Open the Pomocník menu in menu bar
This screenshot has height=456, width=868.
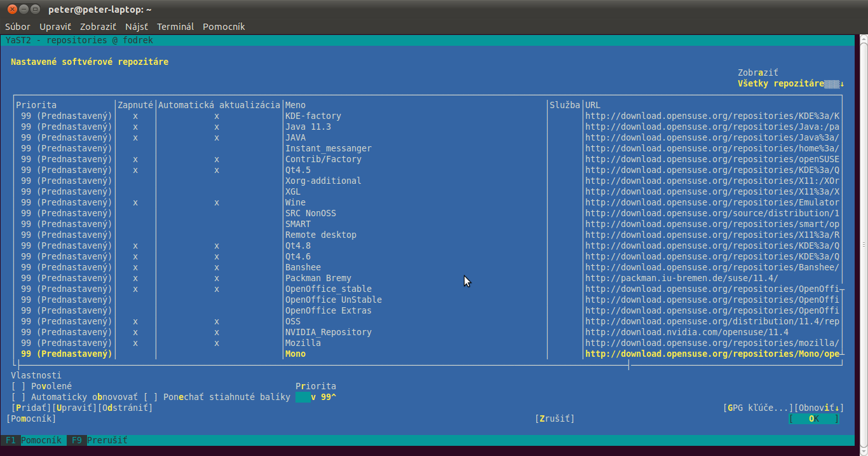pyautogui.click(x=224, y=27)
